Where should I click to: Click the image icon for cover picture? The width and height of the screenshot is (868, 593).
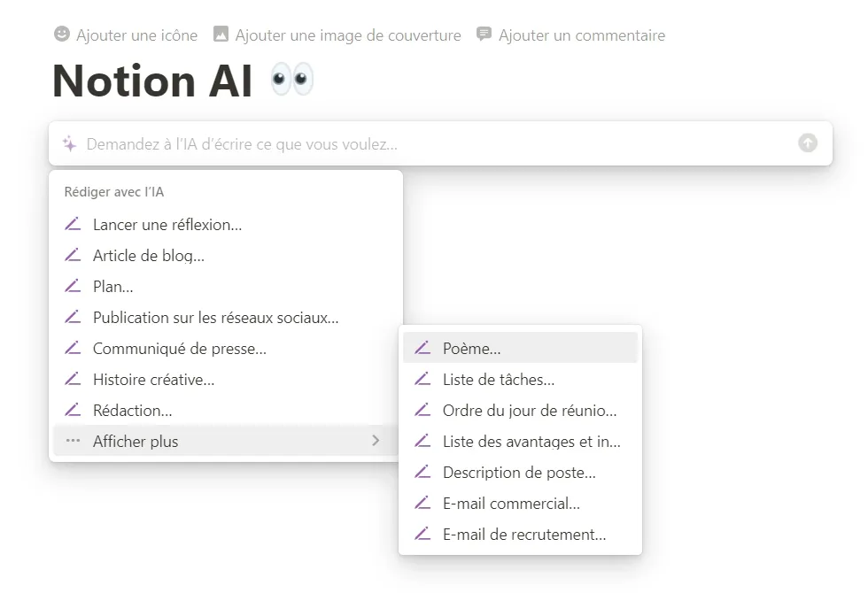(x=221, y=35)
